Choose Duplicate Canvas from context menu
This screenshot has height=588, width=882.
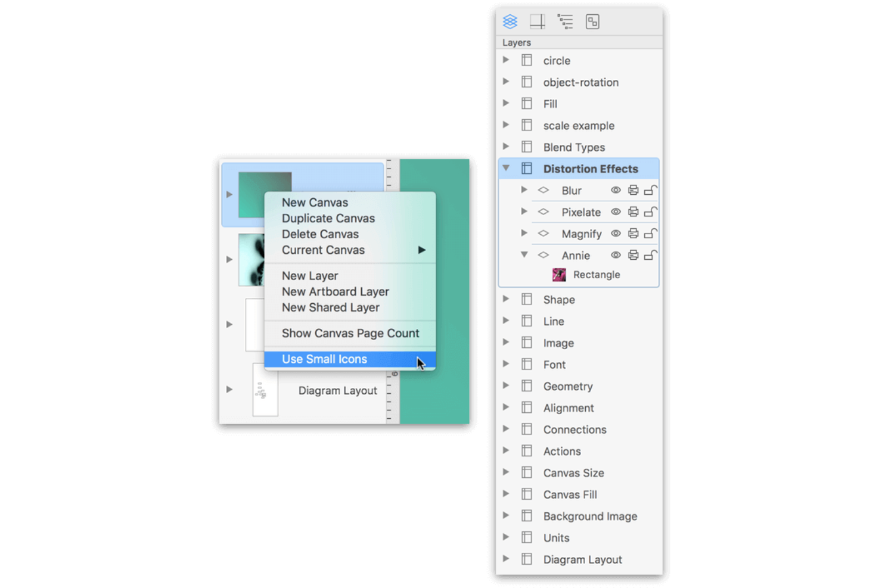coord(350,218)
